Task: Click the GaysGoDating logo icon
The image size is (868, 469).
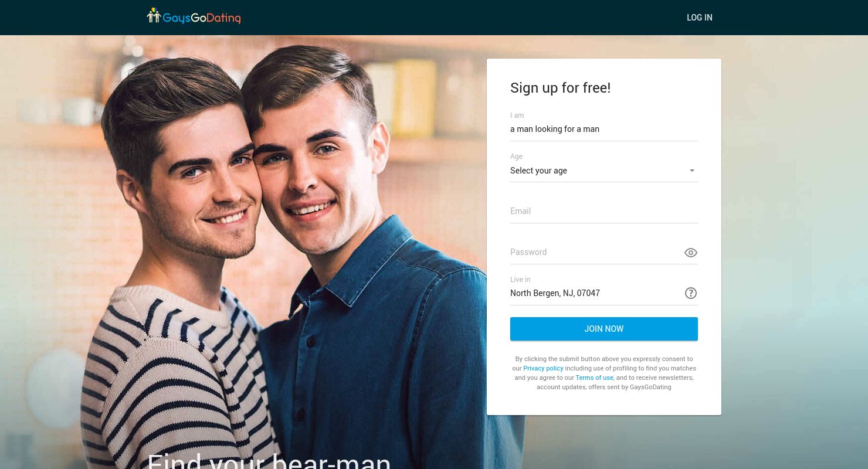Action: point(154,15)
